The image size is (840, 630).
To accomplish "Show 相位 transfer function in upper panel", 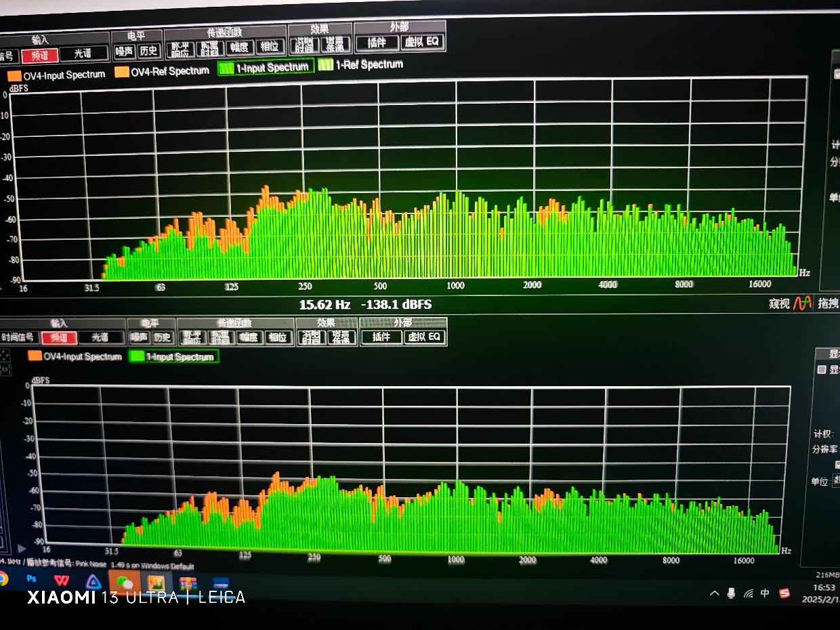I will pos(270,47).
